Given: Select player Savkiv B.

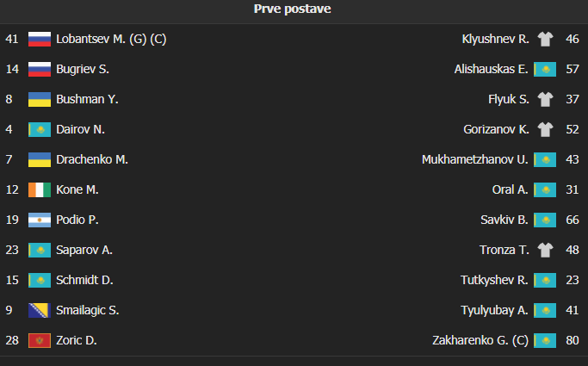Looking at the screenshot, I should pos(504,220).
